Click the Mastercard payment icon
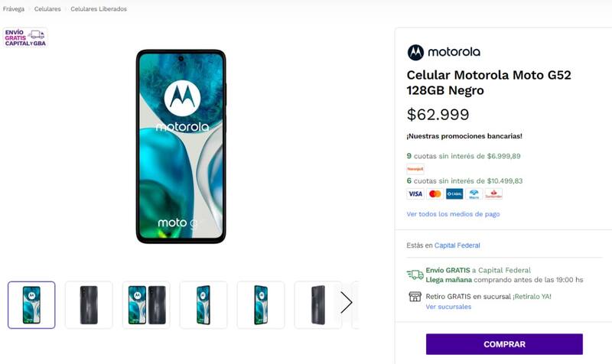 point(435,194)
